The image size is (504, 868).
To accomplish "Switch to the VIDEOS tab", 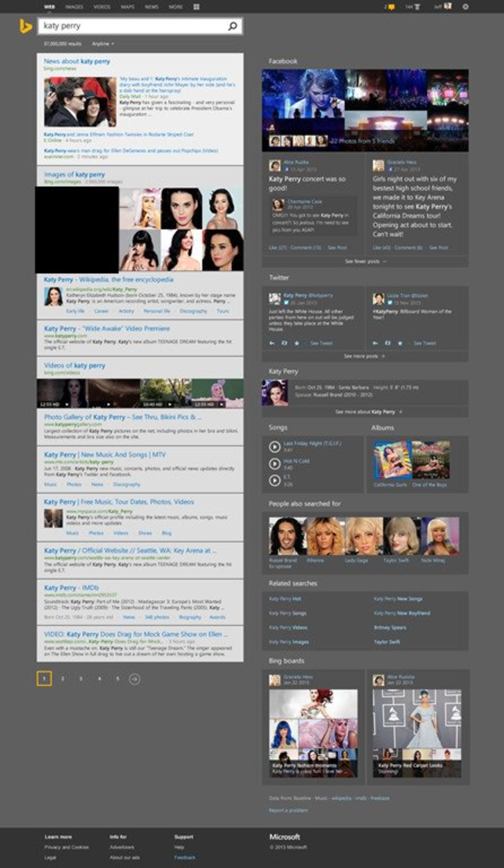I will [102, 7].
